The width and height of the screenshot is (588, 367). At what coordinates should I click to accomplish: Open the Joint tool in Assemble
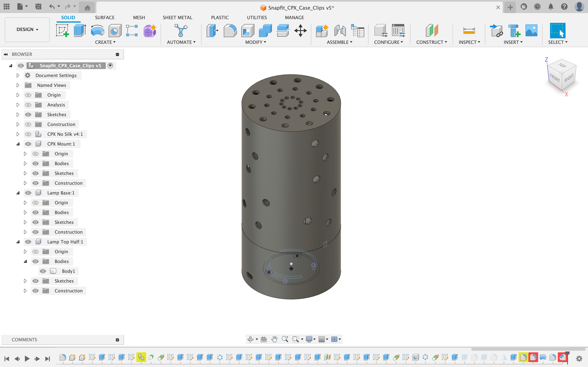point(340,31)
